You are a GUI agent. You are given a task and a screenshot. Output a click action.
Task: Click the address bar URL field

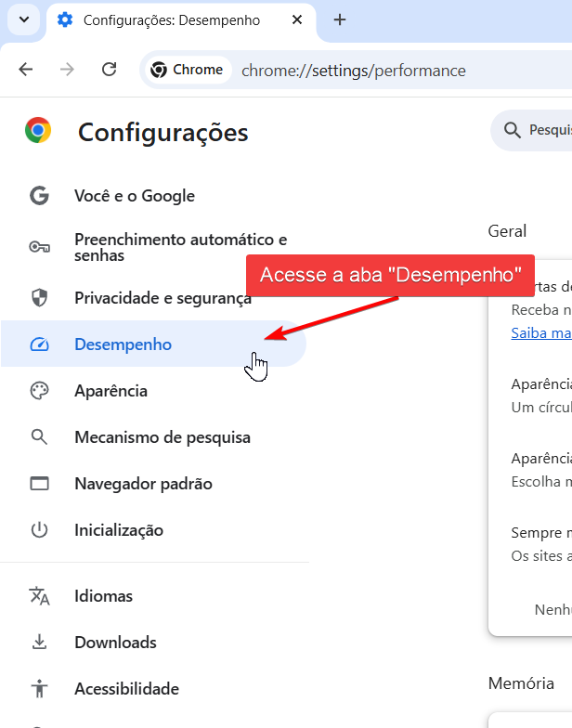coord(371,71)
